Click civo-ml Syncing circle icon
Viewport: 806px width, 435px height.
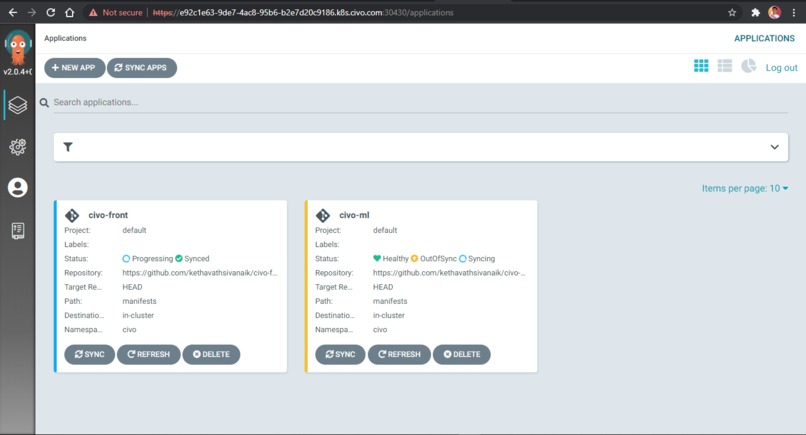463,259
